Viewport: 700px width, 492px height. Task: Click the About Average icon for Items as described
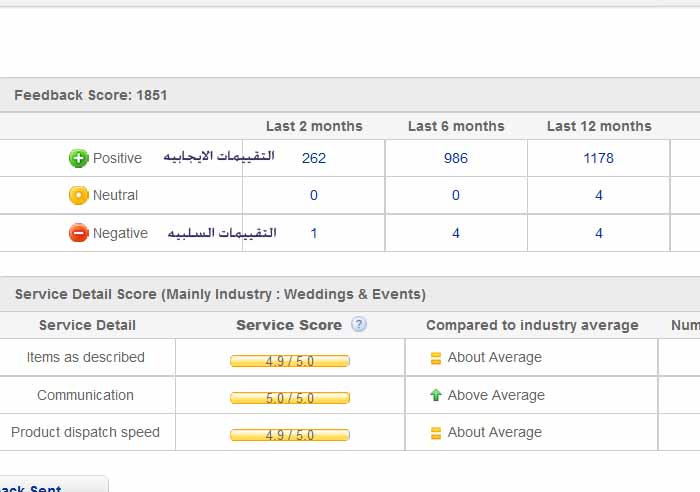pyautogui.click(x=435, y=358)
